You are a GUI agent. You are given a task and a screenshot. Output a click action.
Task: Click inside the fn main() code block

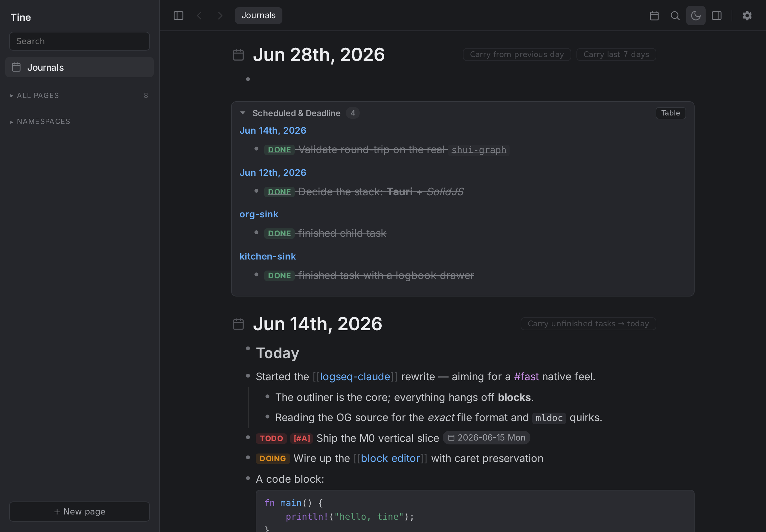point(475,511)
